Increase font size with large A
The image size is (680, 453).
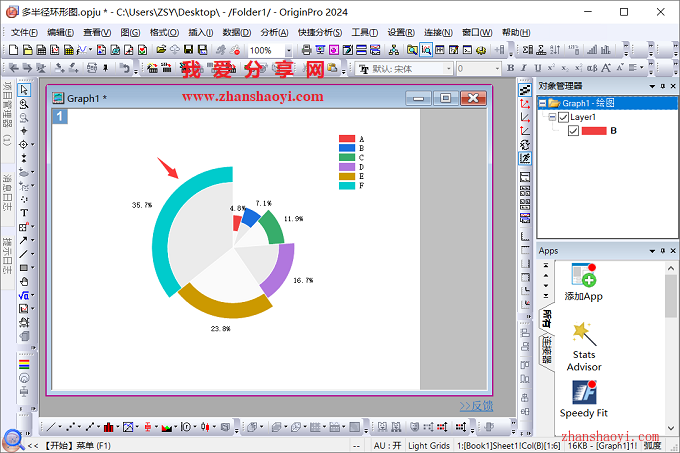pos(605,68)
